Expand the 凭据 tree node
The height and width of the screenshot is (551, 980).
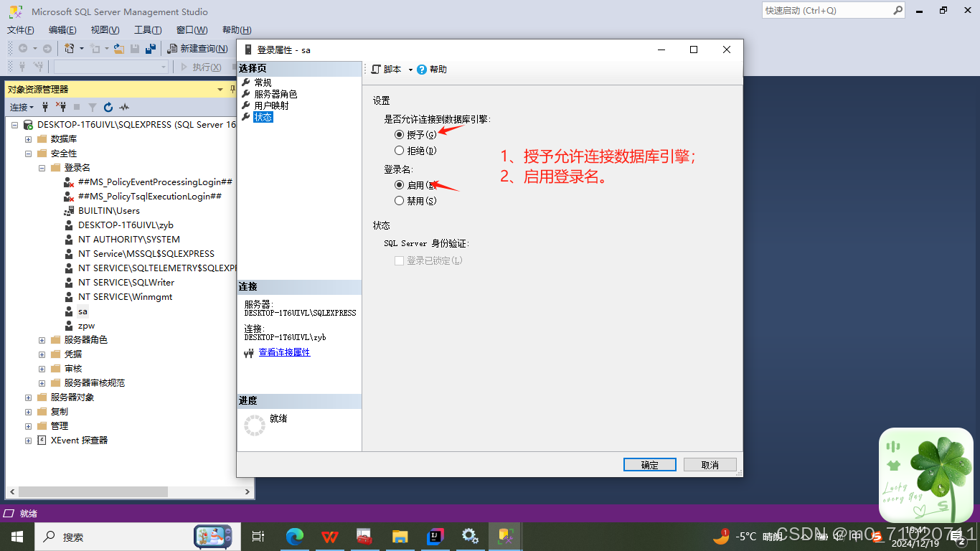pos(42,354)
